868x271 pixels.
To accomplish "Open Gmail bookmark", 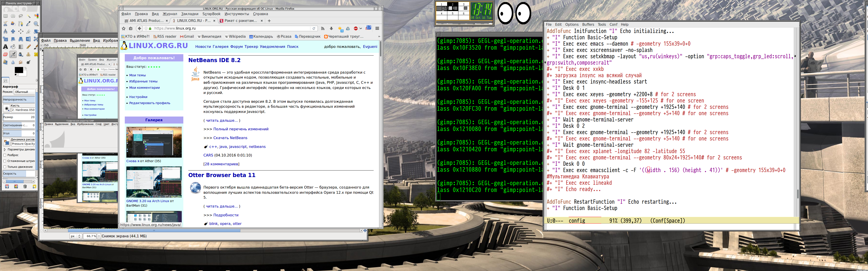I will (187, 37).
